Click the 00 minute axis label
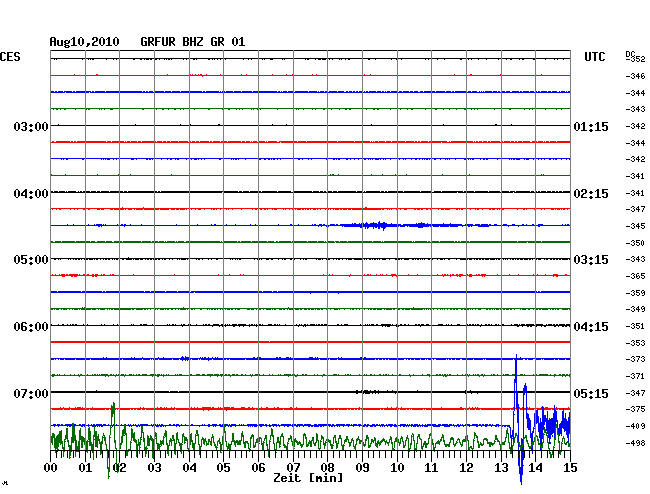The image size is (650, 494). pos(51,467)
